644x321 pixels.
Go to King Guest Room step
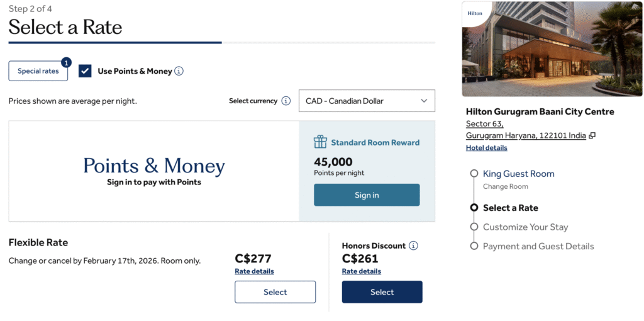(518, 174)
